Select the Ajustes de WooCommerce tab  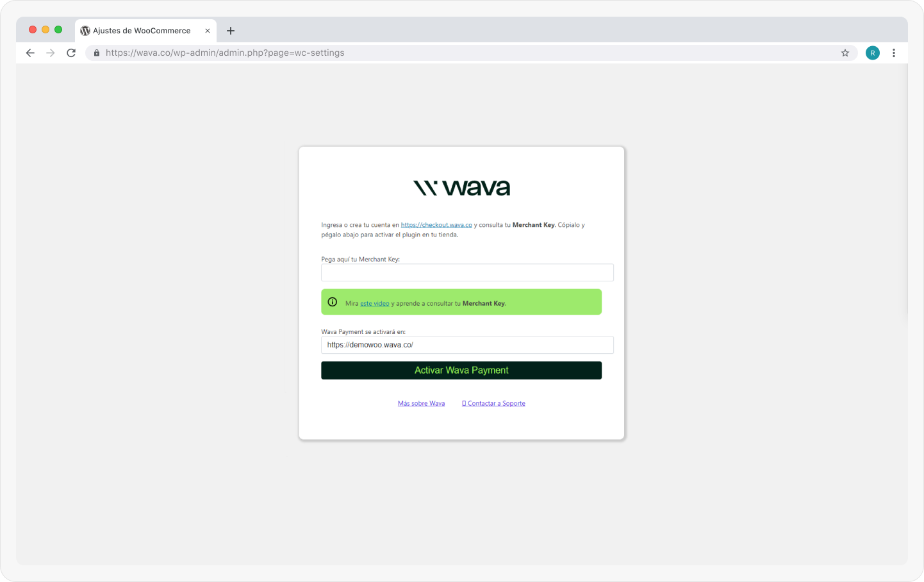pos(145,31)
